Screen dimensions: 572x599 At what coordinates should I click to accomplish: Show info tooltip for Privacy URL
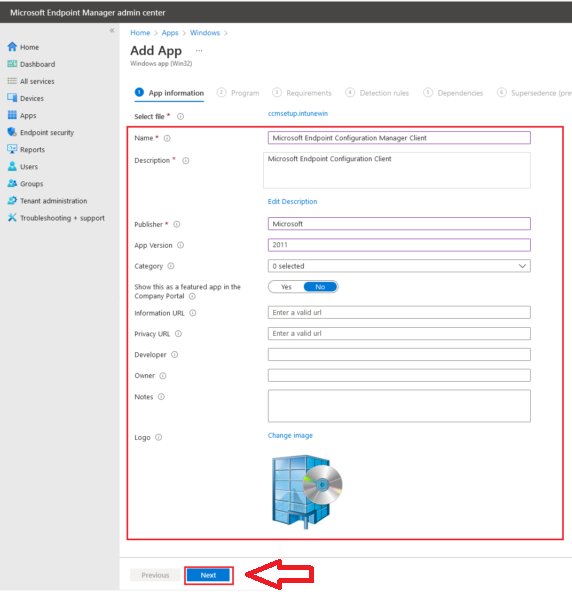tap(178, 334)
